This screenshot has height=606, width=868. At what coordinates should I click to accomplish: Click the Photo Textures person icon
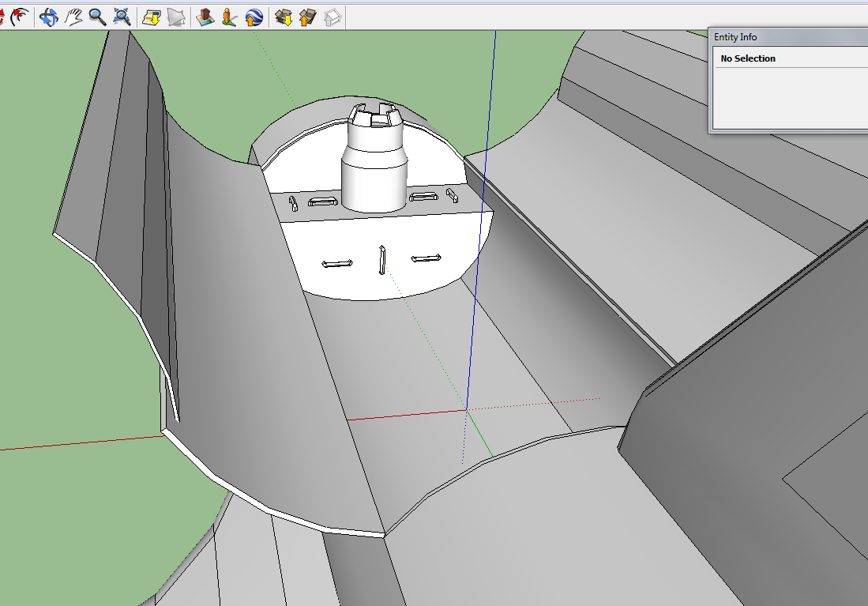pyautogui.click(x=229, y=17)
